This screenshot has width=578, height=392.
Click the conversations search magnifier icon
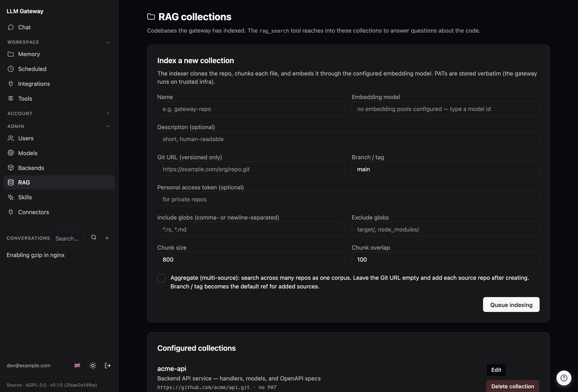[94, 238]
